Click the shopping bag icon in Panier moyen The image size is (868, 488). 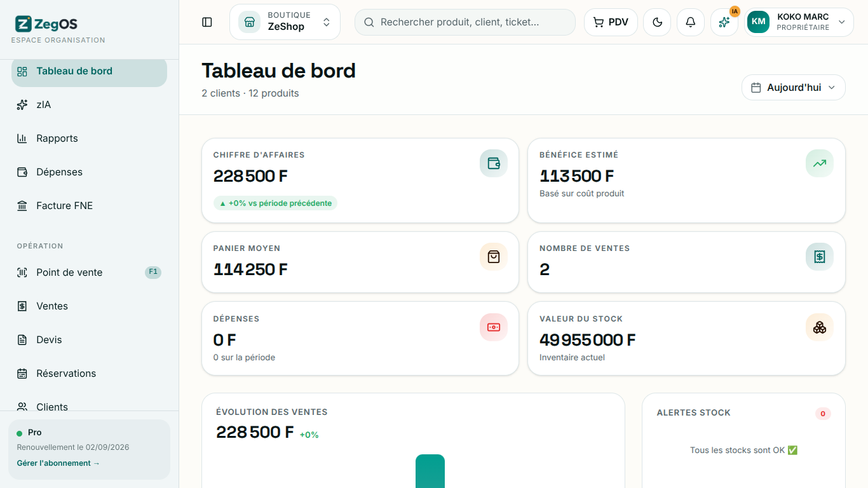click(x=494, y=257)
